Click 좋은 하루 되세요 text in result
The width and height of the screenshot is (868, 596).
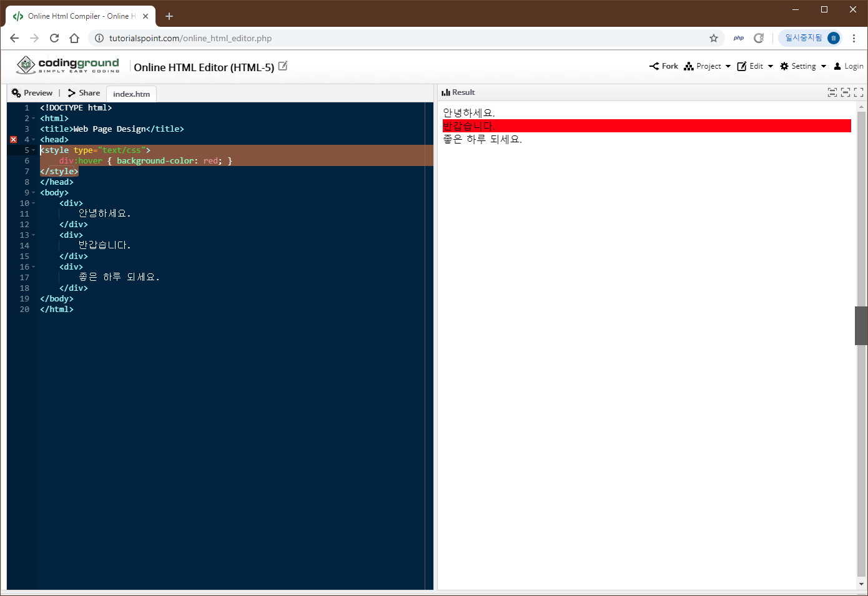coord(482,139)
